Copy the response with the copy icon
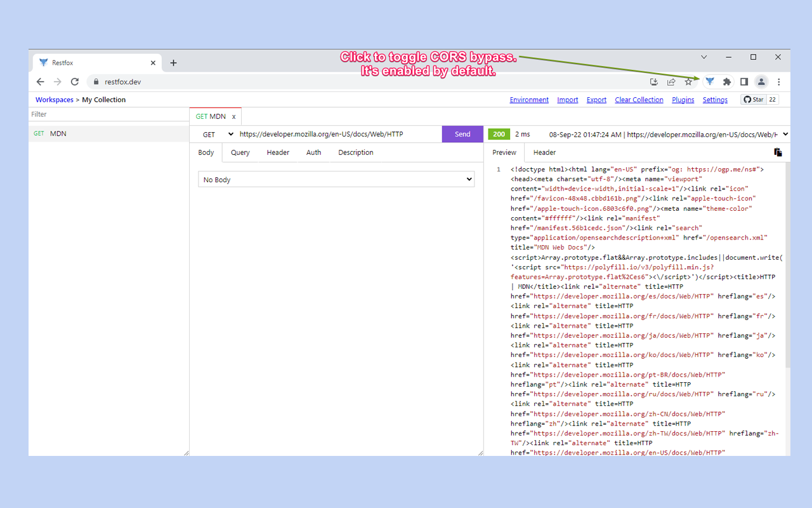Image resolution: width=812 pixels, height=508 pixels. click(778, 152)
